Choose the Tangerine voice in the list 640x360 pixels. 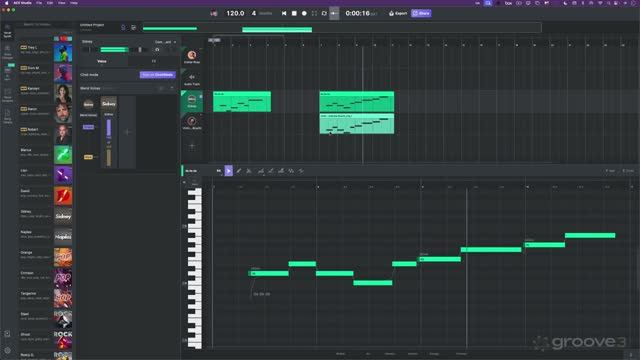[46, 298]
